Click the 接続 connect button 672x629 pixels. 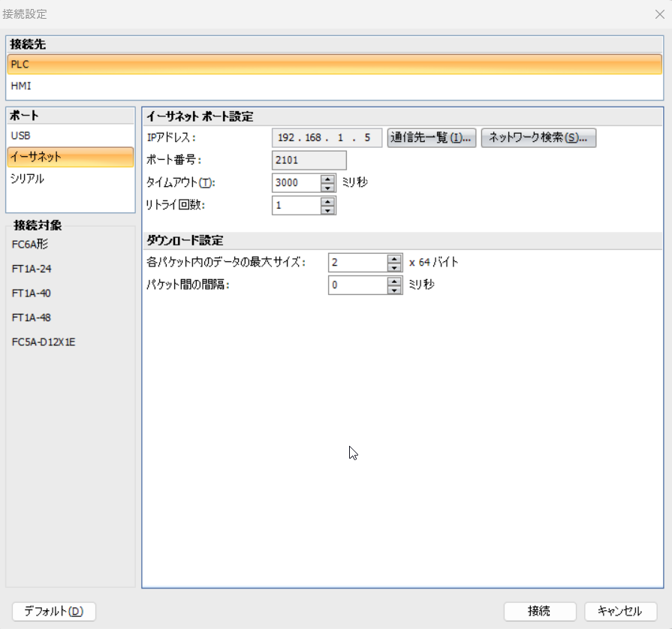pos(540,611)
